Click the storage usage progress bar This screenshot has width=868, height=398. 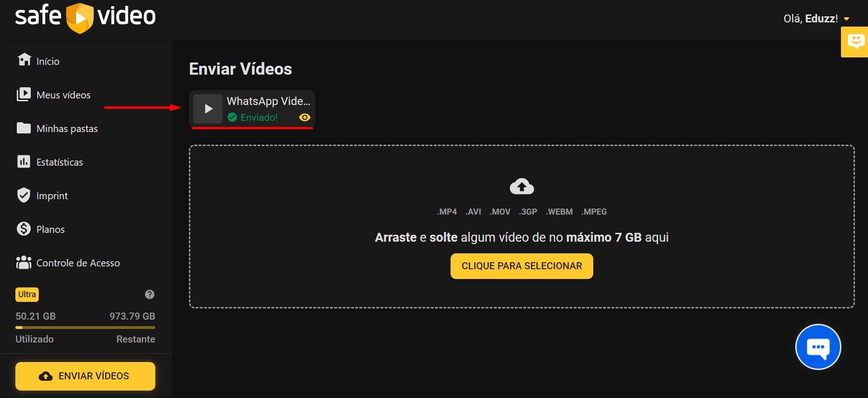[x=85, y=328]
